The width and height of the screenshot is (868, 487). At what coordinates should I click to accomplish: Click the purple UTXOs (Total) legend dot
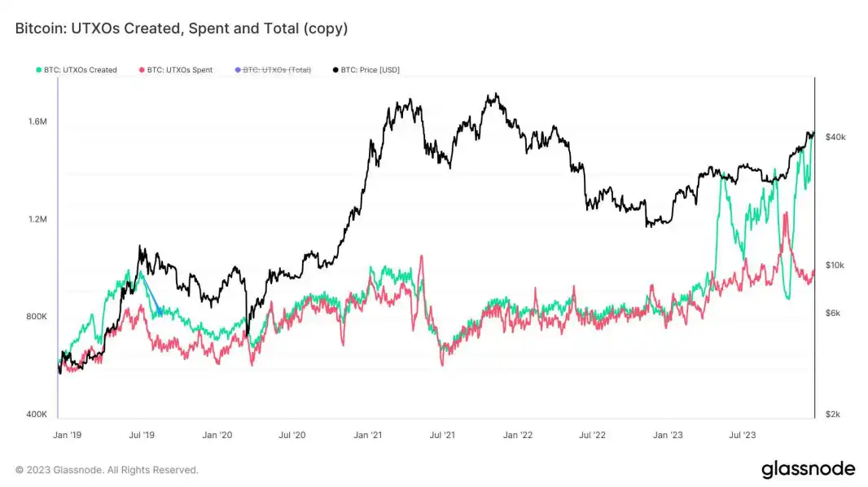[238, 70]
